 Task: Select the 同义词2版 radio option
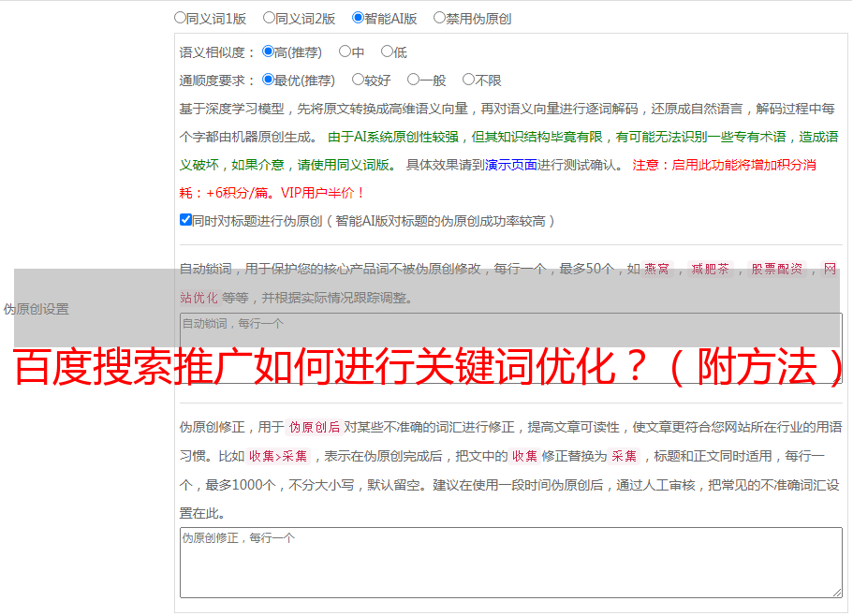pyautogui.click(x=269, y=18)
